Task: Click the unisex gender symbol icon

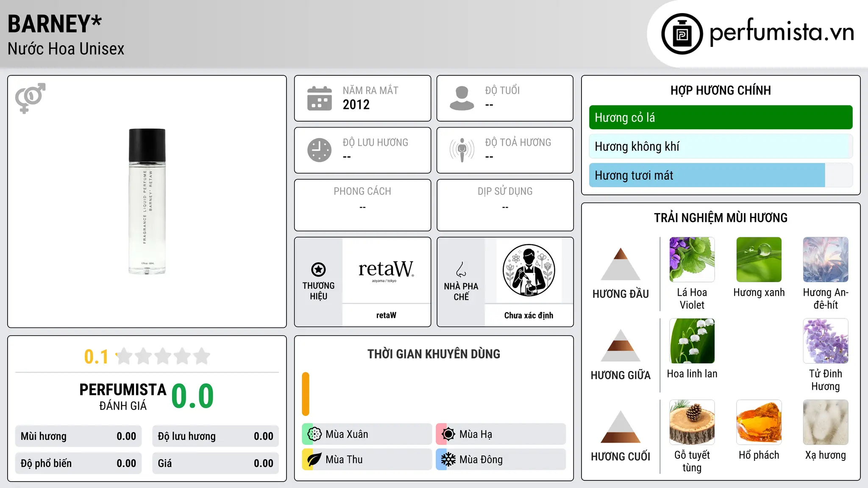Action: pyautogui.click(x=30, y=98)
